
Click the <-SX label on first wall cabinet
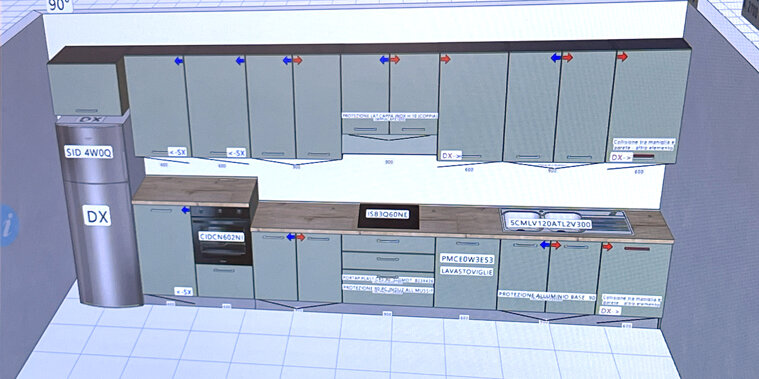pos(177,152)
